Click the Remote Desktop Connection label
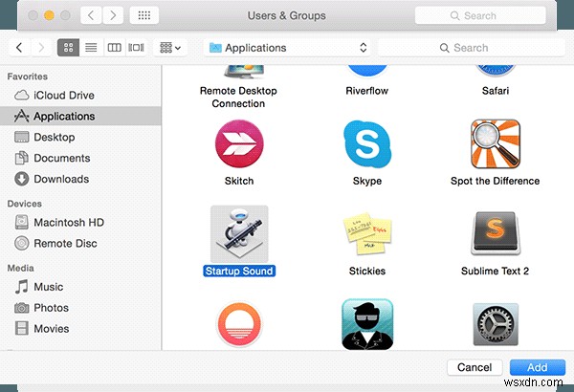This screenshot has height=392, width=574. click(238, 97)
